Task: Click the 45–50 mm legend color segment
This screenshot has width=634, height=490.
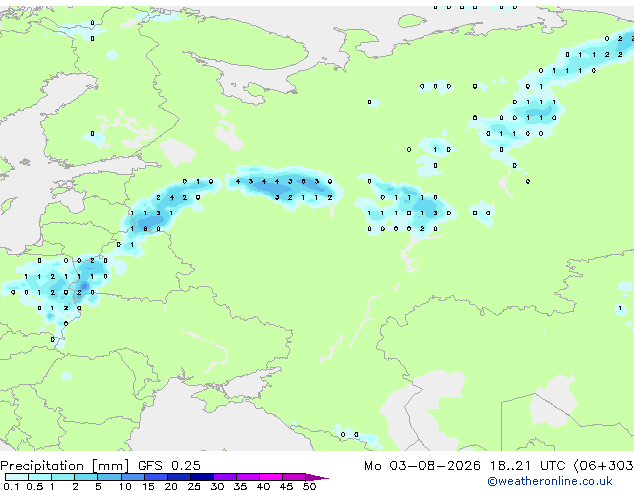Action: [294, 477]
